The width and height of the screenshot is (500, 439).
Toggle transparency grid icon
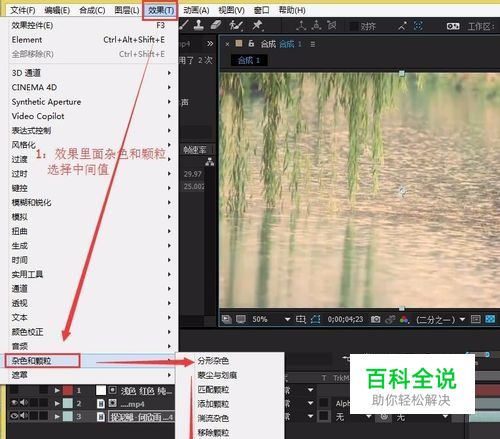point(490,319)
